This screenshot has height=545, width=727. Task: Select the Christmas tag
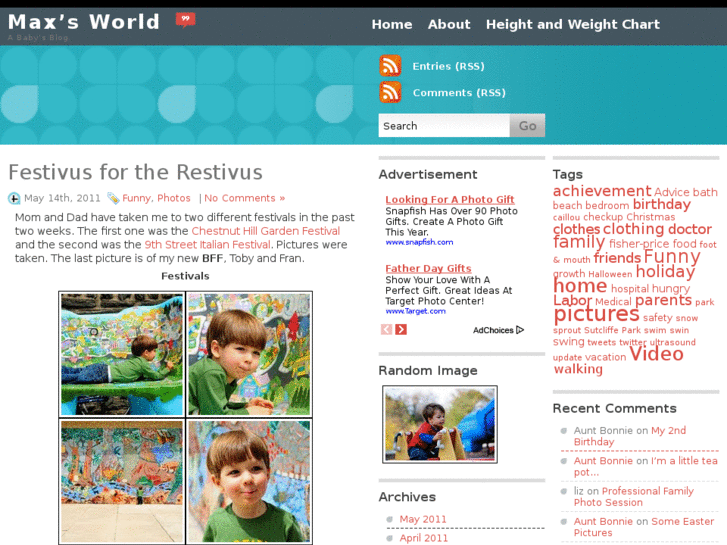click(x=650, y=217)
